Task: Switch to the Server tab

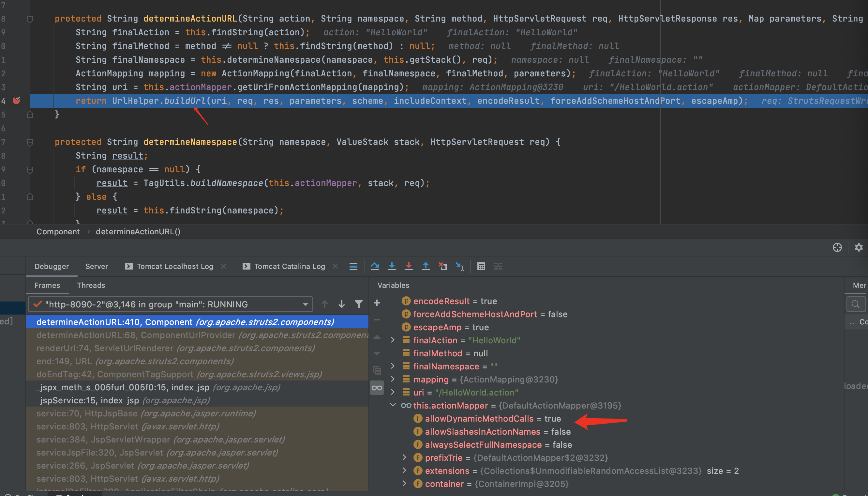Action: (97, 266)
